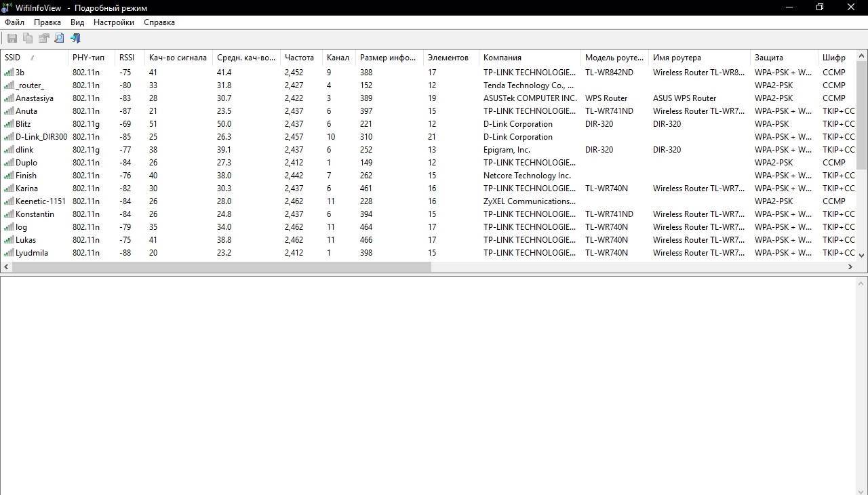Click the Find magnifier toolbar icon
This screenshot has height=495, width=868.
pos(59,39)
